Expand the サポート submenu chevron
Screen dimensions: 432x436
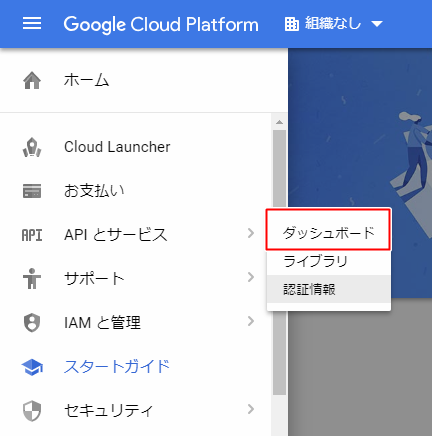[x=251, y=277]
